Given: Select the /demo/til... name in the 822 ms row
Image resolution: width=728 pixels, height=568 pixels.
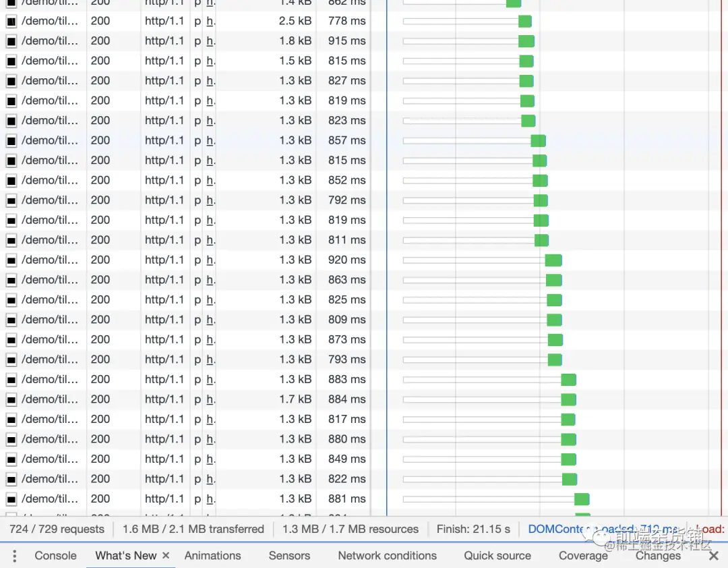Looking at the screenshot, I should 50,479.
